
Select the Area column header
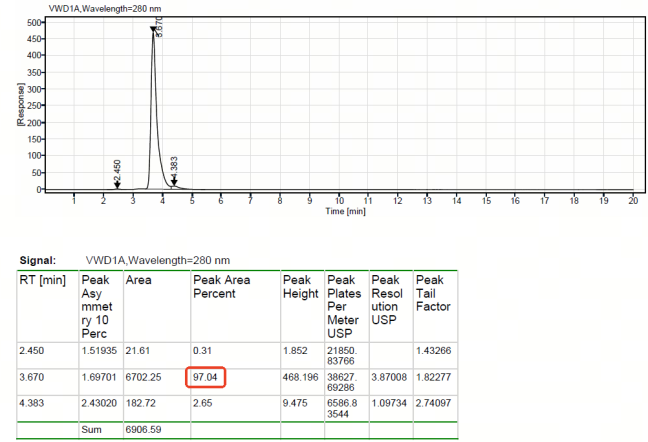coord(138,280)
